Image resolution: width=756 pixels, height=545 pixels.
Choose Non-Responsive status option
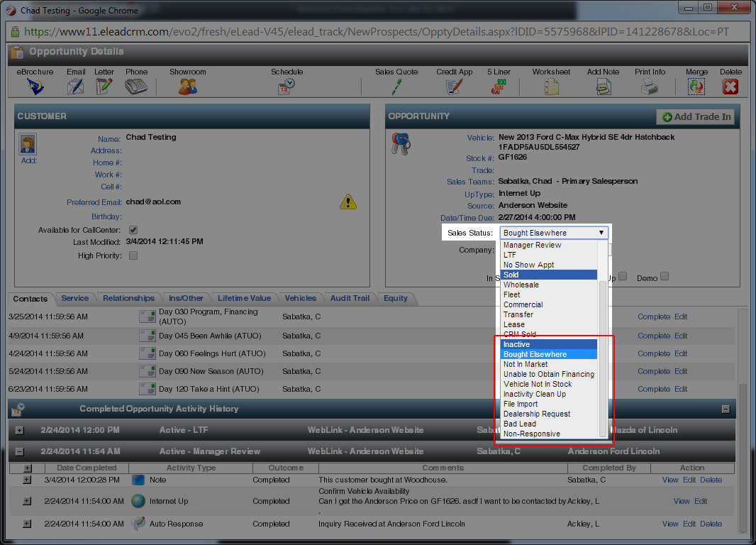[549, 434]
